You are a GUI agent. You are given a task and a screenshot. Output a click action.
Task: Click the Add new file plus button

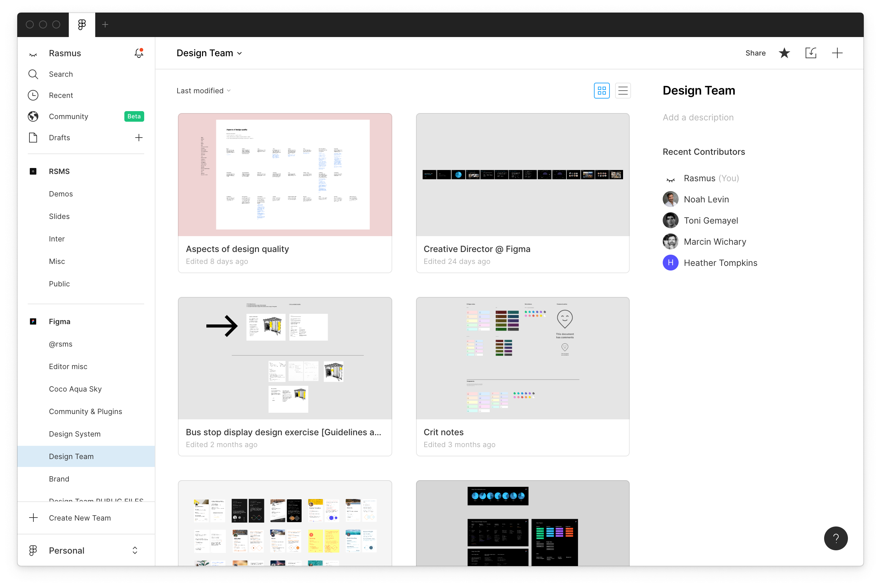click(x=838, y=53)
